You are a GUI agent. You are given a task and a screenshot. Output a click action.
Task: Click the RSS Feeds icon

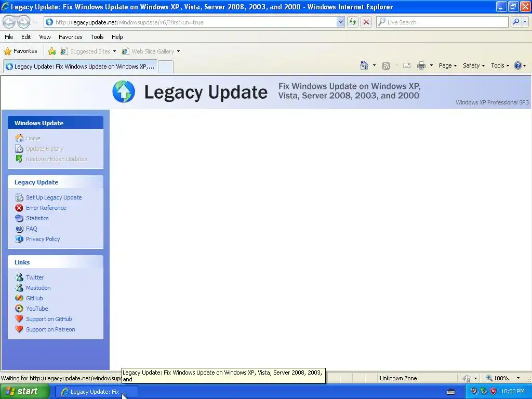click(386, 66)
